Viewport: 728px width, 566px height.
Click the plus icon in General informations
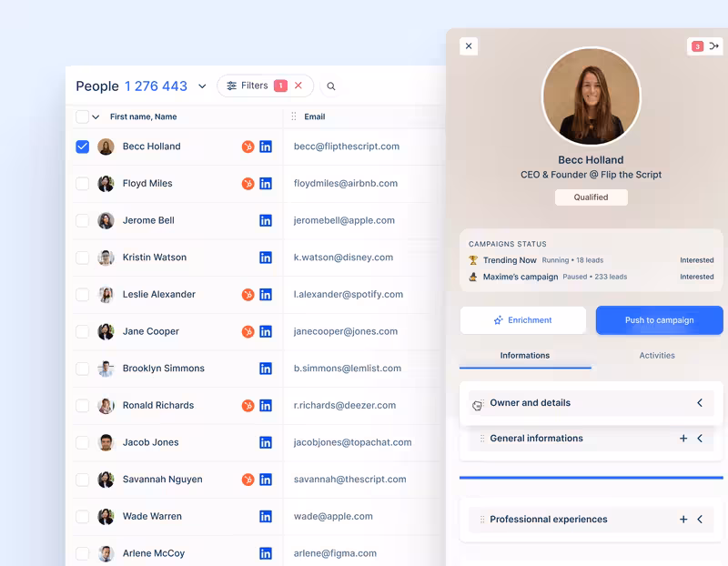(x=683, y=439)
